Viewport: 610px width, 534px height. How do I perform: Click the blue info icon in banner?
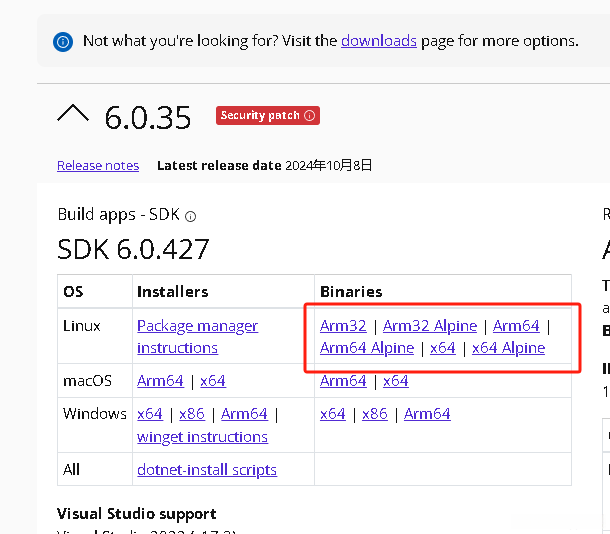tap(64, 42)
